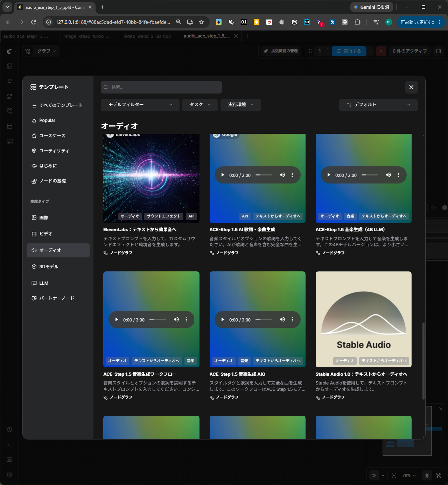
Task: Play the ACE-Step 1.5 AI 歌詞・楽曲生成 audio preview
Action: coord(223,175)
